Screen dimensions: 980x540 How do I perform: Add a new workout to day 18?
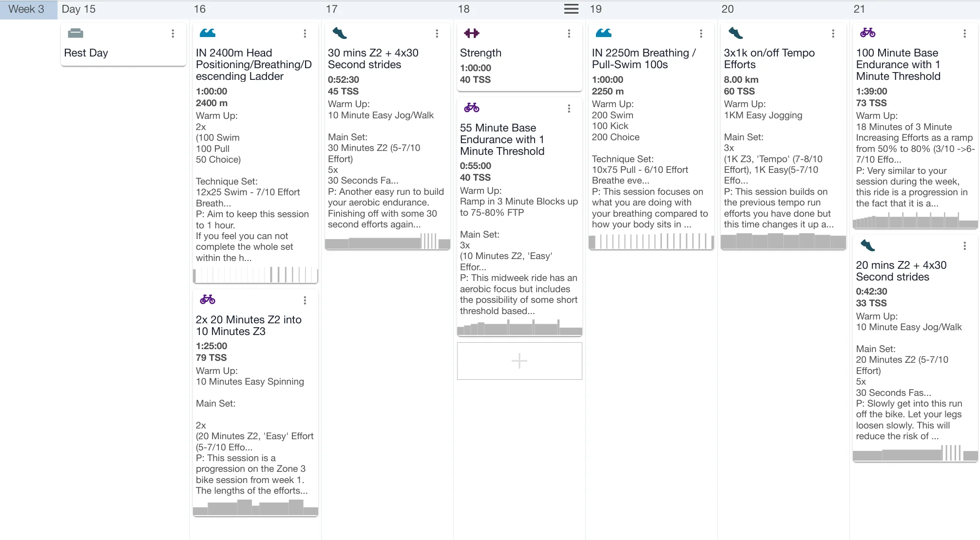click(x=519, y=361)
